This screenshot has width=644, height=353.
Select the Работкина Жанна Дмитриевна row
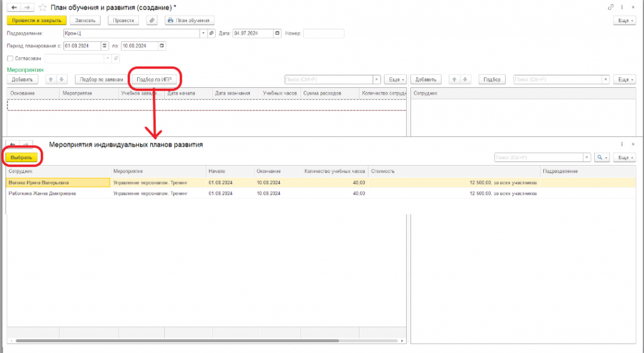[x=321, y=193]
